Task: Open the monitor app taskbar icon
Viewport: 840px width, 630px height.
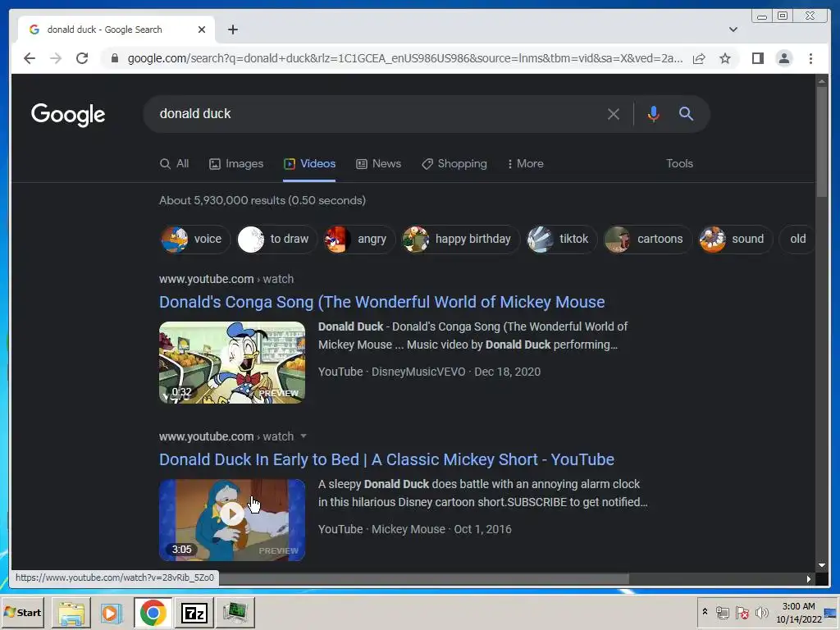Action: 235,613
